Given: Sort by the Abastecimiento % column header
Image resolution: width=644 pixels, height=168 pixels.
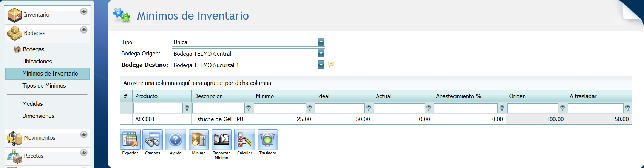Looking at the screenshot, I should coord(459,96).
